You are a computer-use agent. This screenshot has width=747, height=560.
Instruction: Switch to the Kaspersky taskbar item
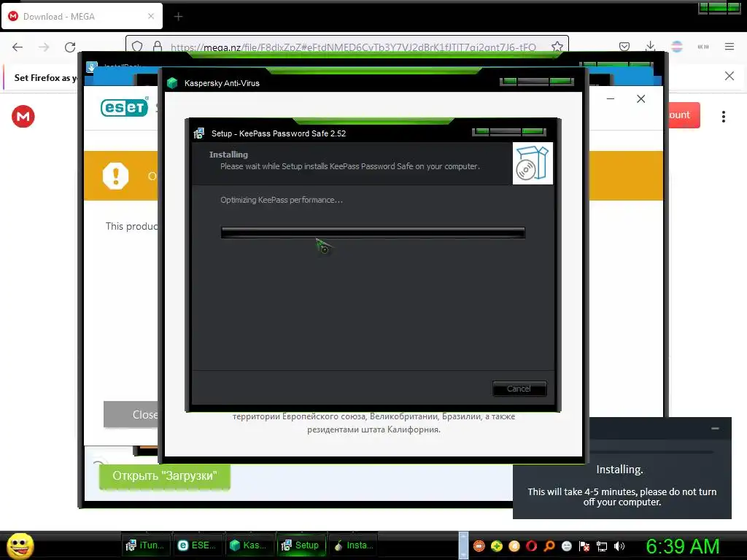pyautogui.click(x=248, y=545)
